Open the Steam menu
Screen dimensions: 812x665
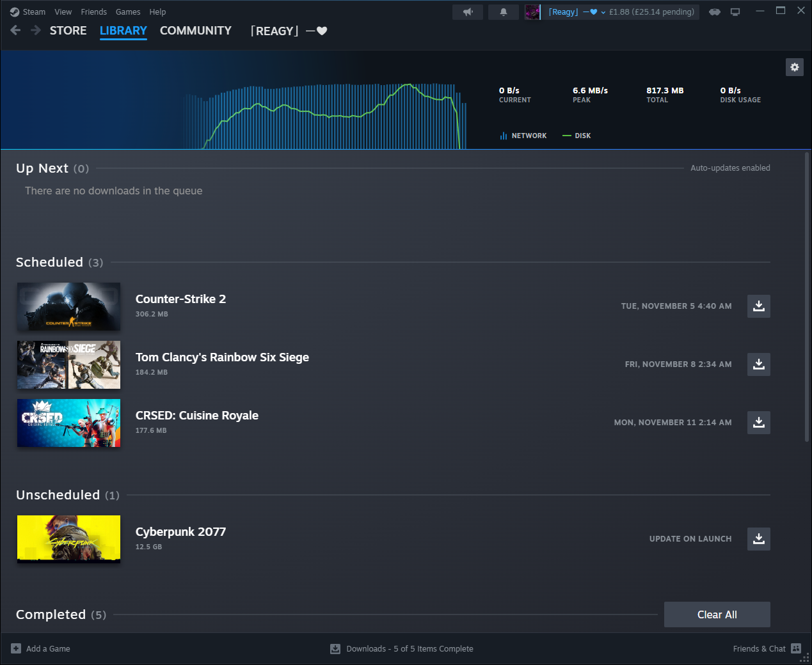(34, 12)
